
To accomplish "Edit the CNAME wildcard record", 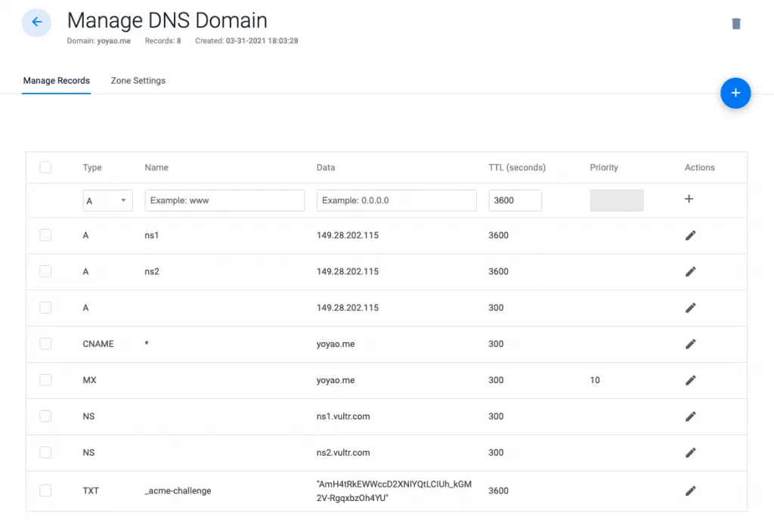I will coord(690,344).
